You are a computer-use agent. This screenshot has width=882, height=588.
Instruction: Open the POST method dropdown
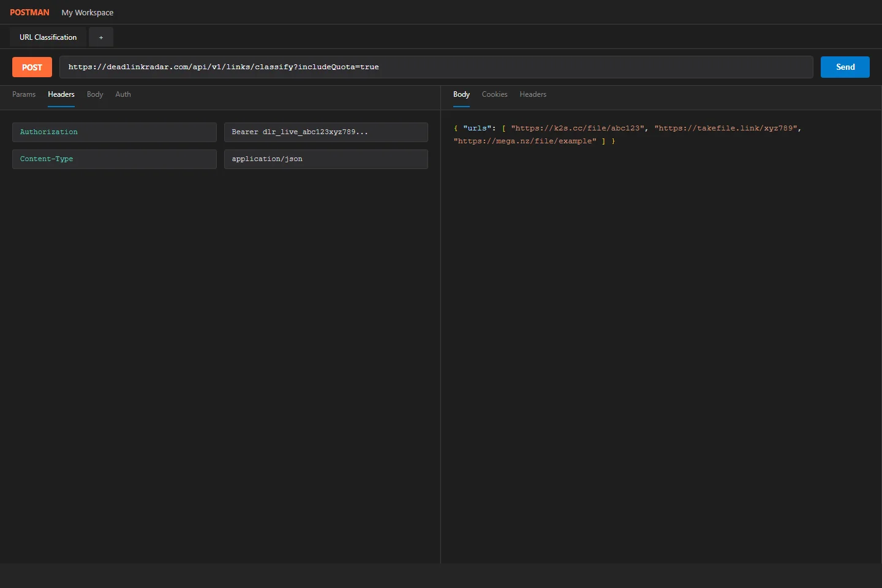pos(32,67)
